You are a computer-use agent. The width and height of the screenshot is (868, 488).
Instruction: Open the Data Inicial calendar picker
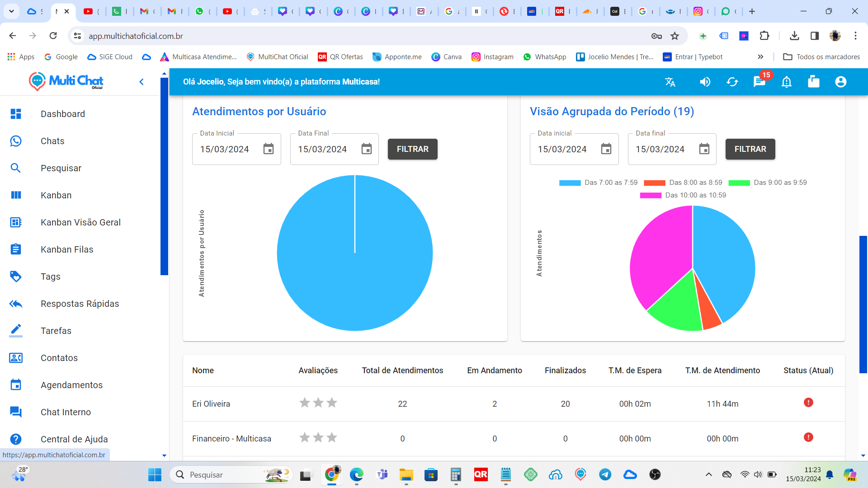(269, 149)
